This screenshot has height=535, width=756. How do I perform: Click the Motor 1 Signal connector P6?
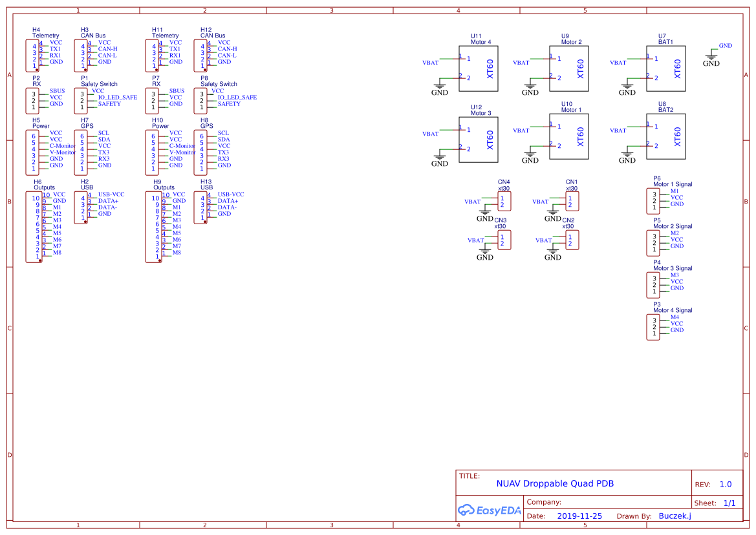[653, 200]
